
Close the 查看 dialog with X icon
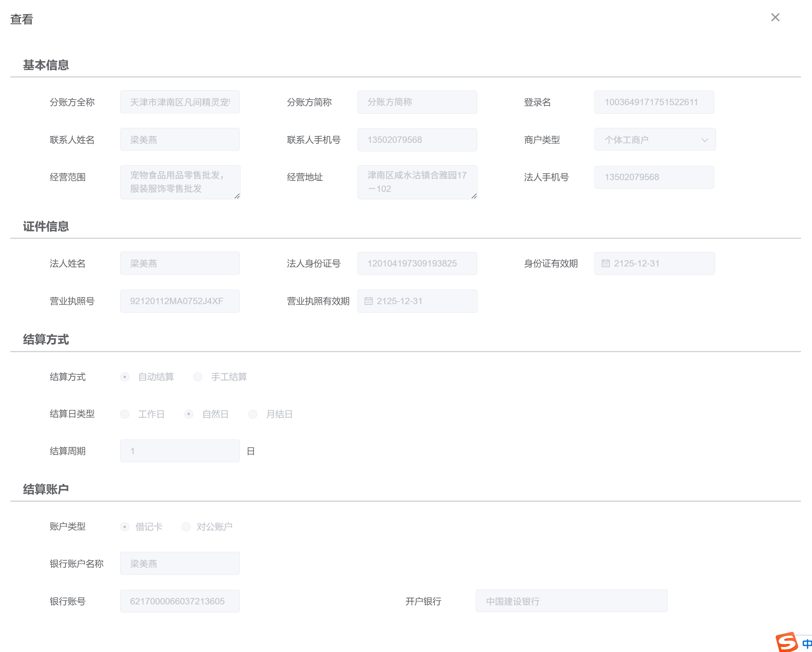(x=775, y=17)
